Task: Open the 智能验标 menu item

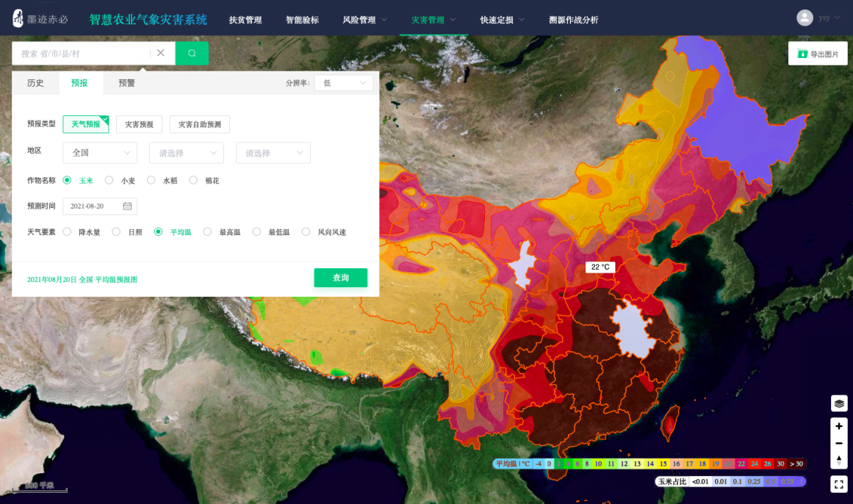Action: 302,20
